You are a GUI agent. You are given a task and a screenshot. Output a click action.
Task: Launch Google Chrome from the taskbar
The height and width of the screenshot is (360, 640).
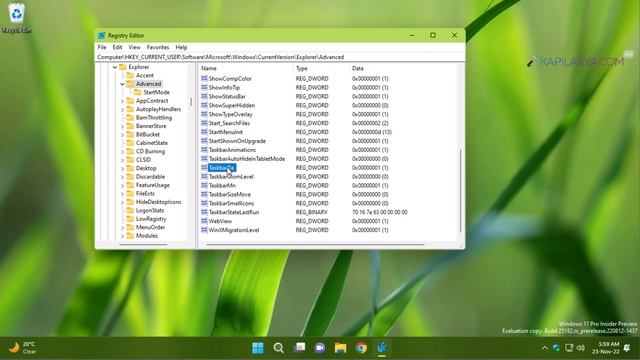click(x=361, y=348)
